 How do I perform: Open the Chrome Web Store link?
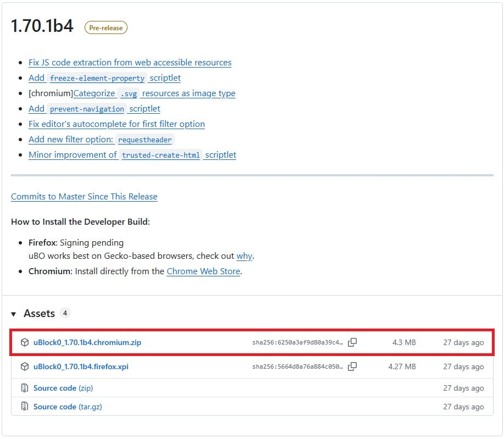[203, 271]
